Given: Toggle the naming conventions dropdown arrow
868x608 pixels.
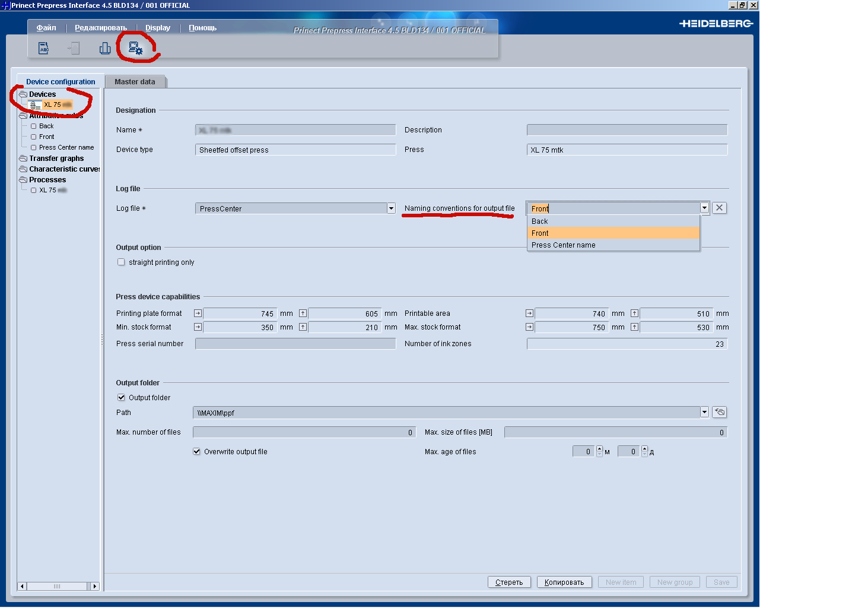Looking at the screenshot, I should (704, 208).
